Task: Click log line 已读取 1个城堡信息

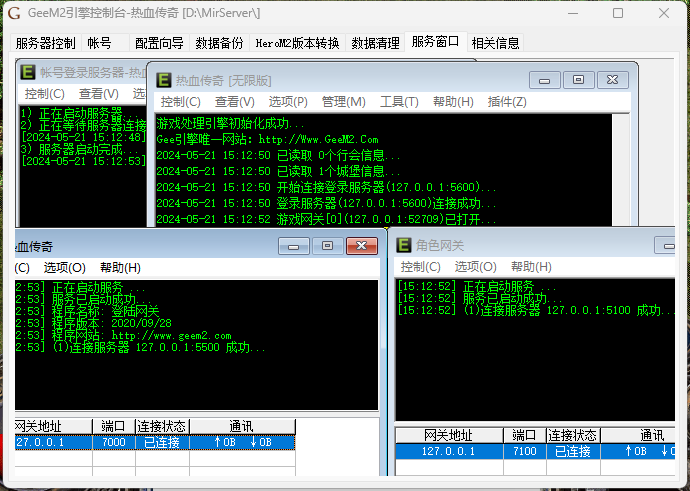Action: tap(278, 171)
